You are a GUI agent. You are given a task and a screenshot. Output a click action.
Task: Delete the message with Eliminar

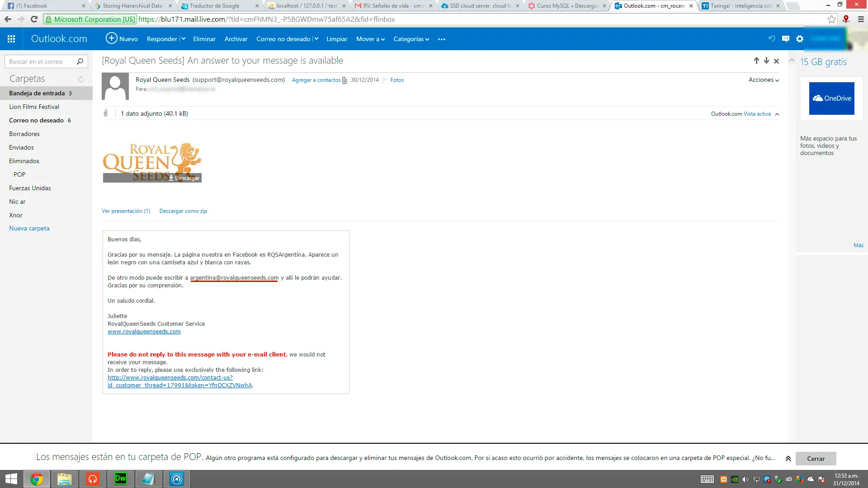[x=204, y=39]
